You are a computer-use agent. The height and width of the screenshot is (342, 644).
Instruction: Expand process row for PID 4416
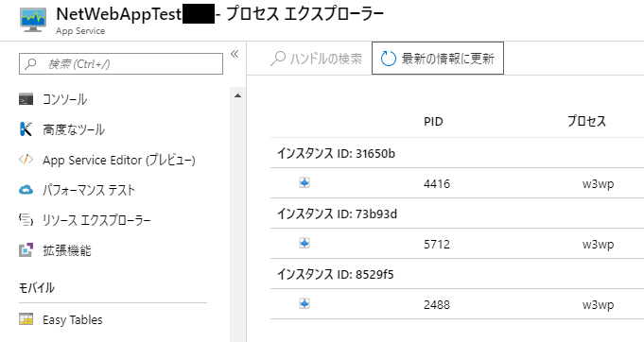pos(305,183)
